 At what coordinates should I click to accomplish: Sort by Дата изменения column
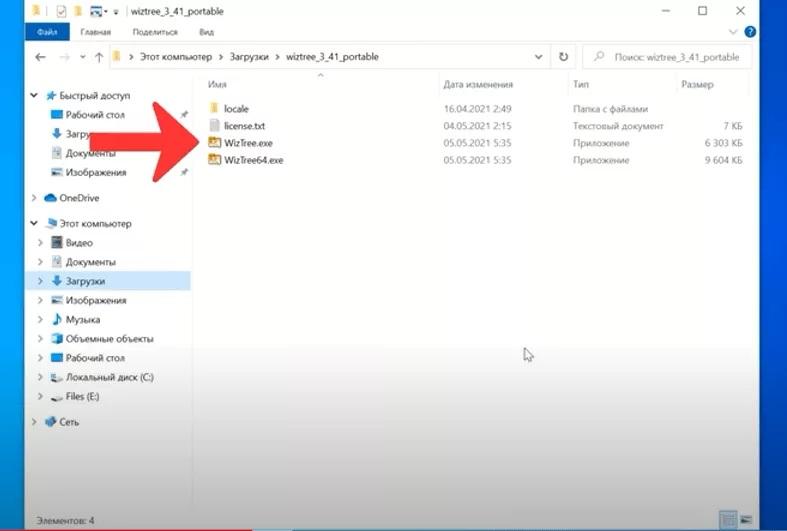tap(478, 84)
